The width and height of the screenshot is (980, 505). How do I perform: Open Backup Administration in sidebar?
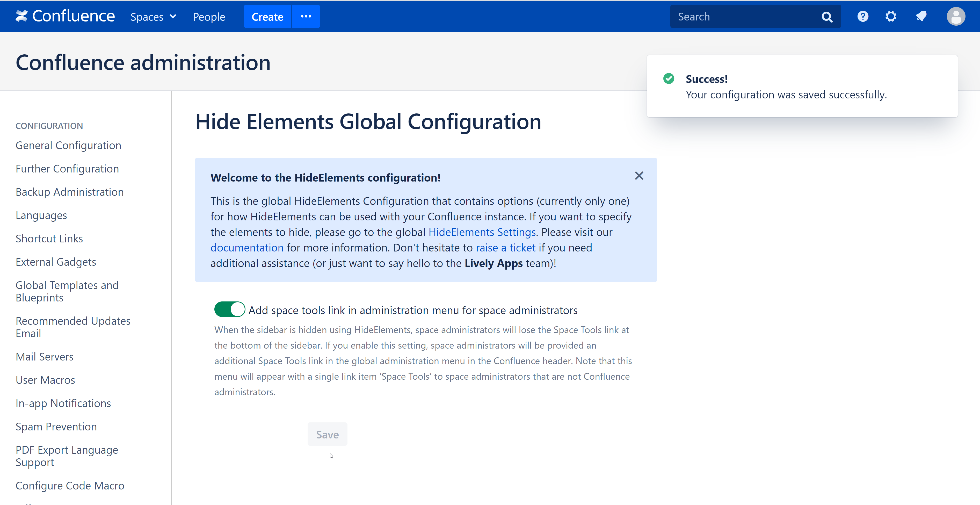(70, 192)
